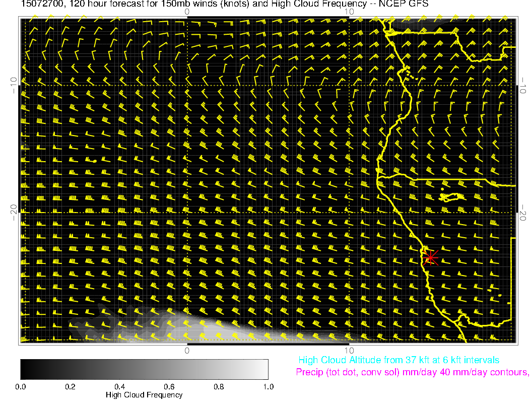The width and height of the screenshot is (532, 411).
Task: Click the top axis longitude label '10'
Action: click(348, 12)
